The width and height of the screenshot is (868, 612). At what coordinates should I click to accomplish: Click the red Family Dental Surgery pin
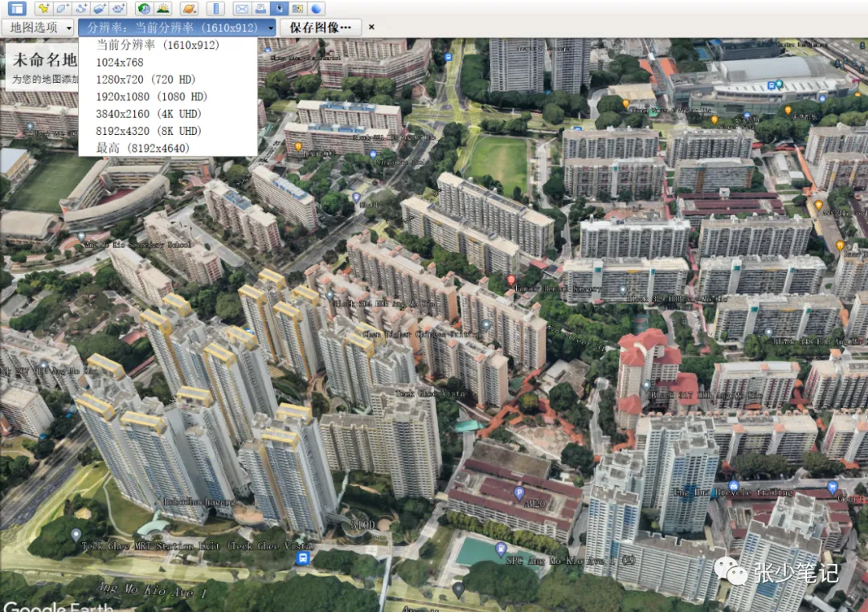point(511,280)
